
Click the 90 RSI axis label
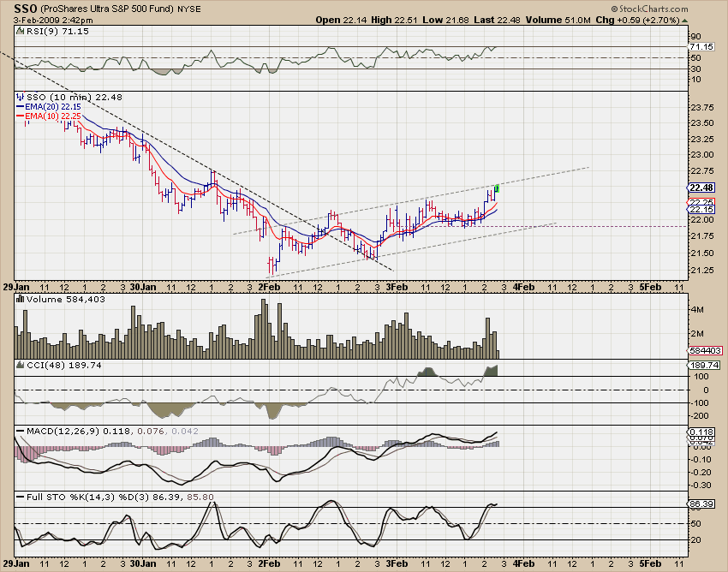tap(696, 37)
